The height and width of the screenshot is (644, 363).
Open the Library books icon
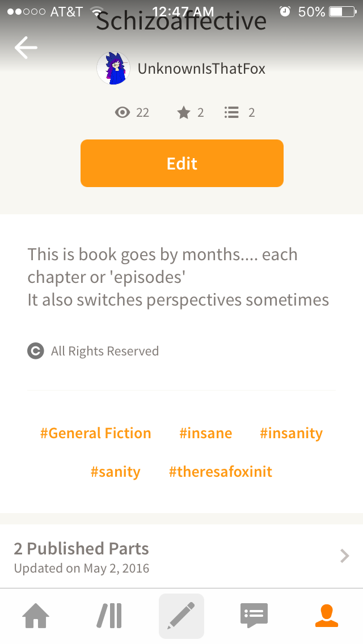[109, 616]
